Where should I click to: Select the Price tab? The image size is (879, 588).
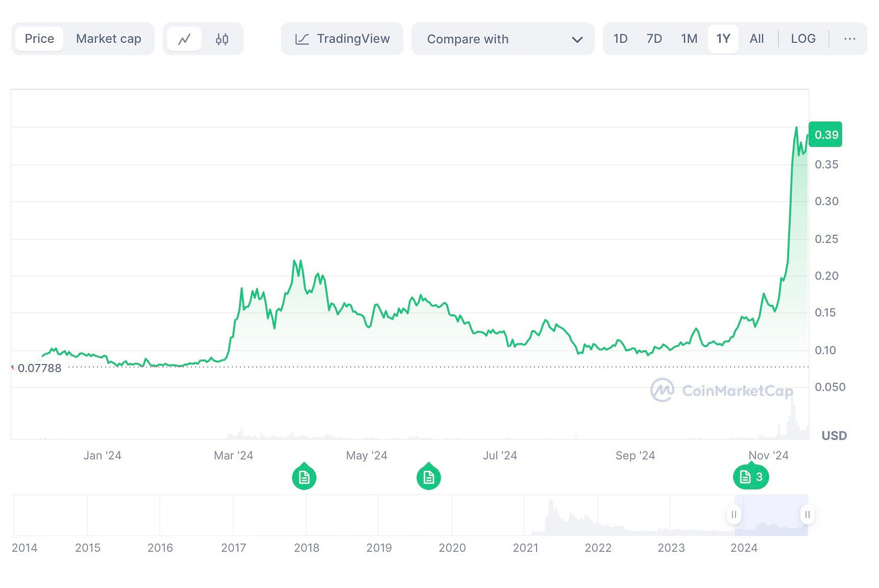point(39,39)
